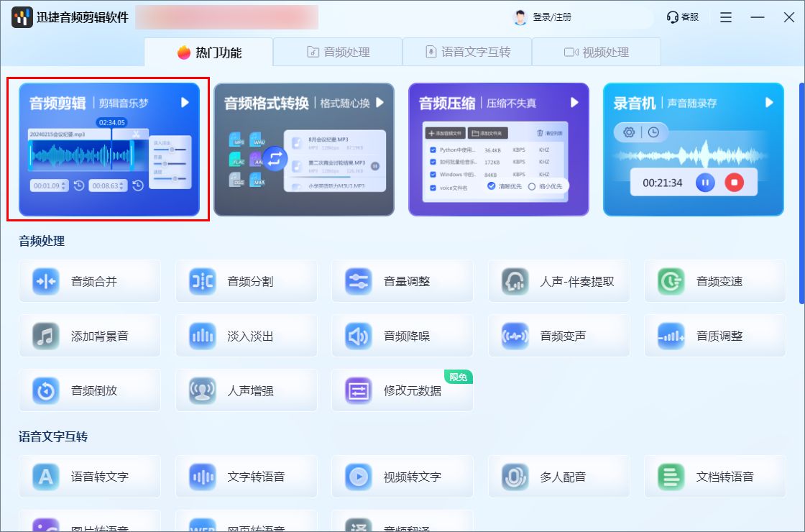
Task: Click the bottom slider in 音频剪辑 card
Action: click(170, 179)
